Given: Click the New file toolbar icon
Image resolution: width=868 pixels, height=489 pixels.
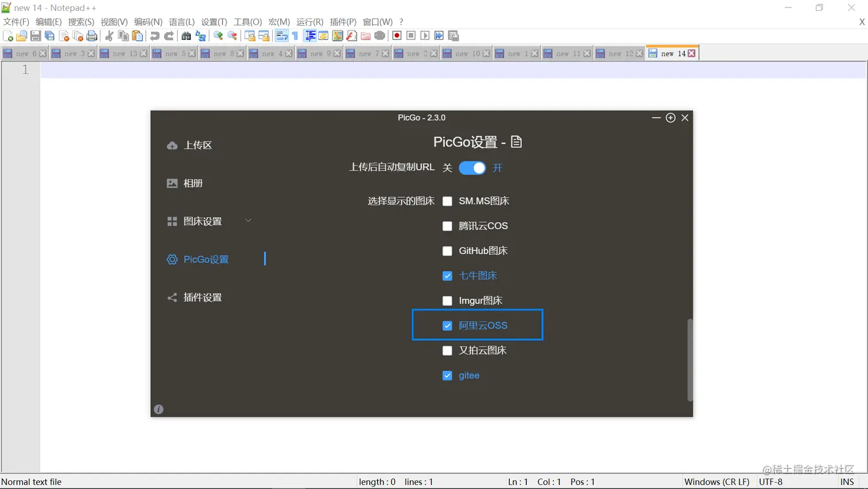Looking at the screenshot, I should pos(8,36).
